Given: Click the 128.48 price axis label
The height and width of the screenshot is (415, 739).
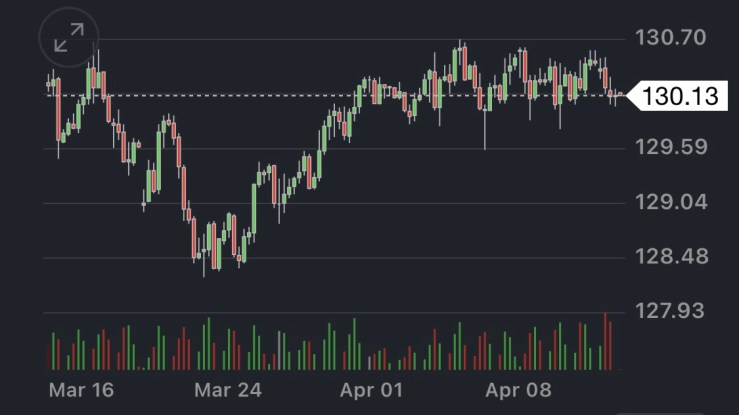Looking at the screenshot, I should 670,257.
